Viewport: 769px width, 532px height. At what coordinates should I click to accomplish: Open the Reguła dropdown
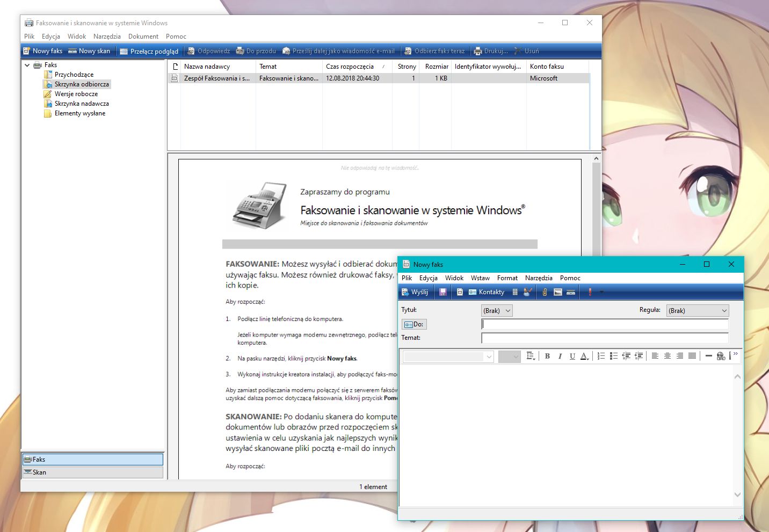pyautogui.click(x=697, y=311)
